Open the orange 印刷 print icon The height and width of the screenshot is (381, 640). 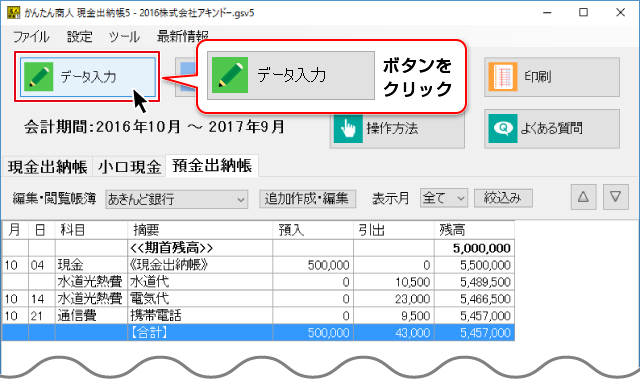pyautogui.click(x=503, y=76)
